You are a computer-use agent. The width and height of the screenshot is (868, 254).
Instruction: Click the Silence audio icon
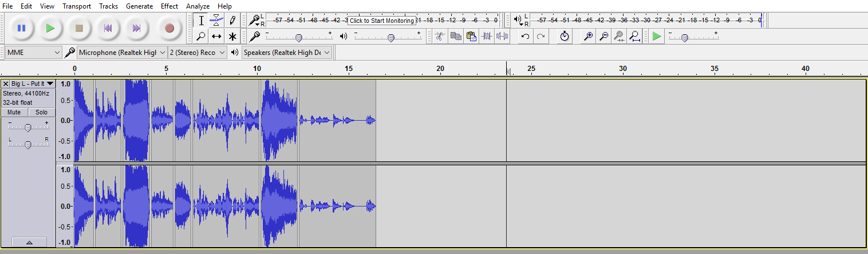point(502,36)
